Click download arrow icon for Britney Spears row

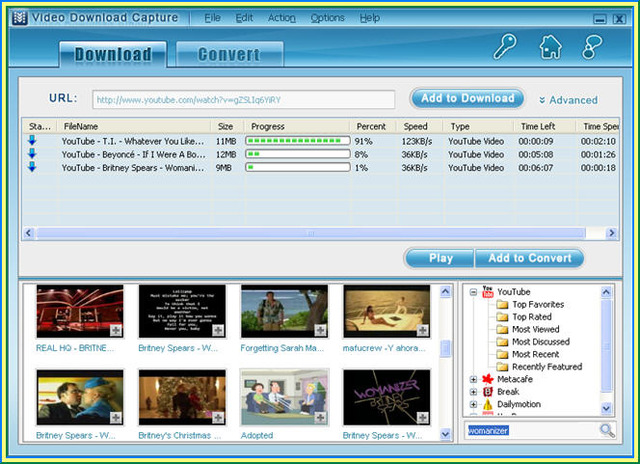pos(32,167)
